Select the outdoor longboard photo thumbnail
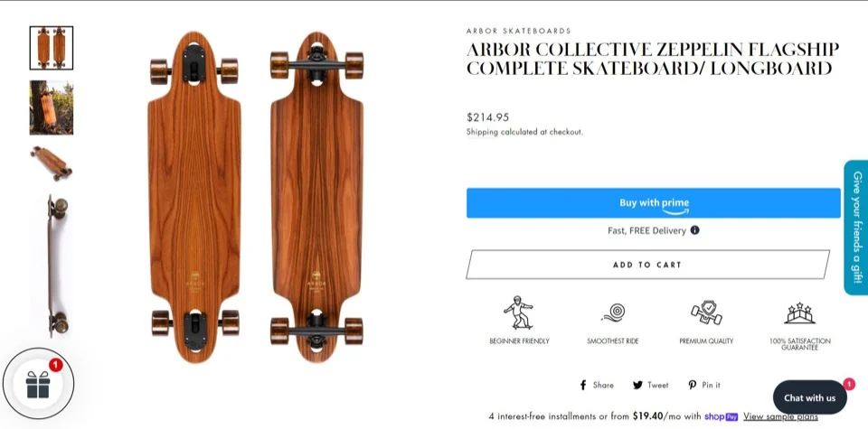868x429 pixels. [x=52, y=107]
